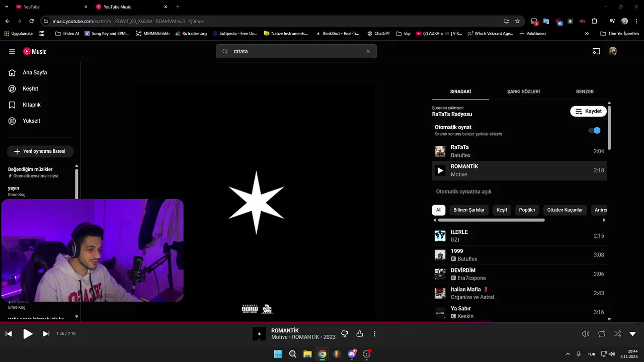Select the All filter chip

pos(439,210)
